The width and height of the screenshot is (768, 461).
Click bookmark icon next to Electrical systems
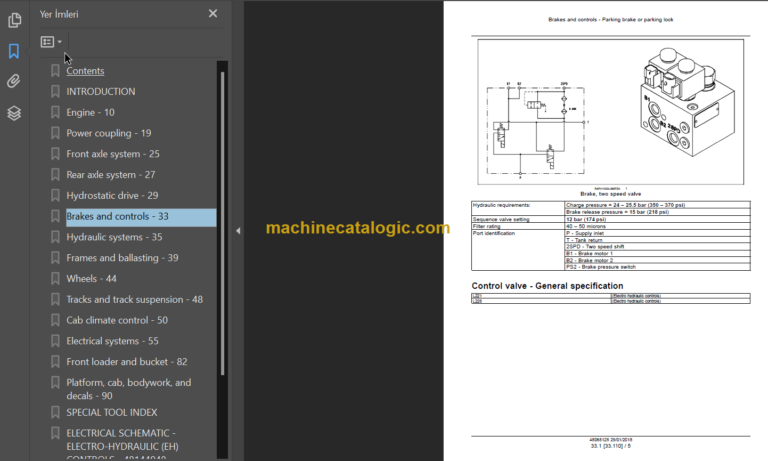(x=55, y=341)
